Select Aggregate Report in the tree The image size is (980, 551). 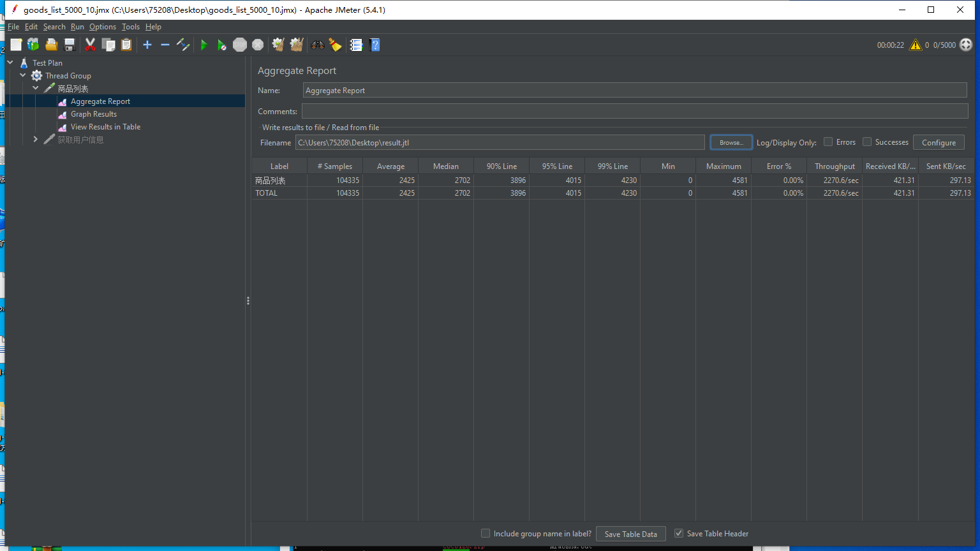[x=100, y=101]
